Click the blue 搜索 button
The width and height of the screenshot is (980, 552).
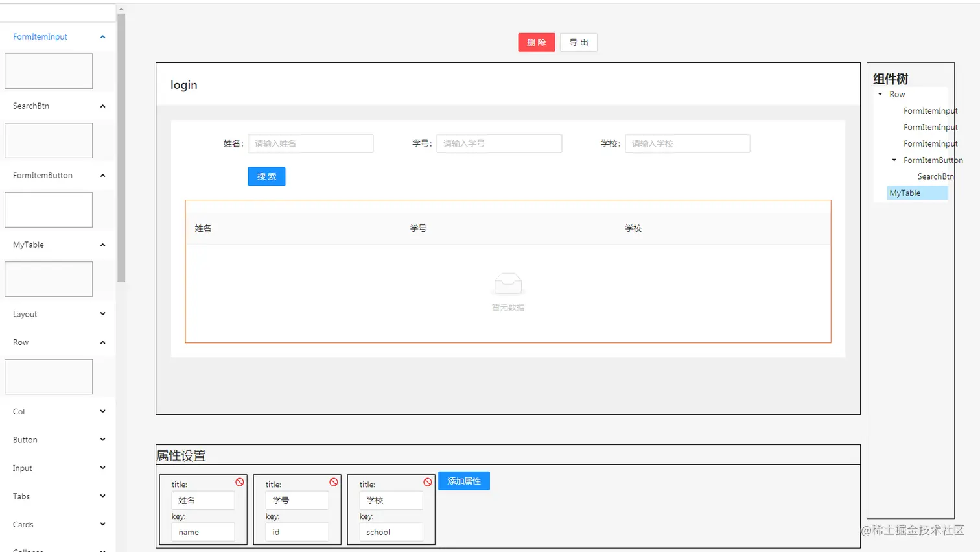pos(266,176)
